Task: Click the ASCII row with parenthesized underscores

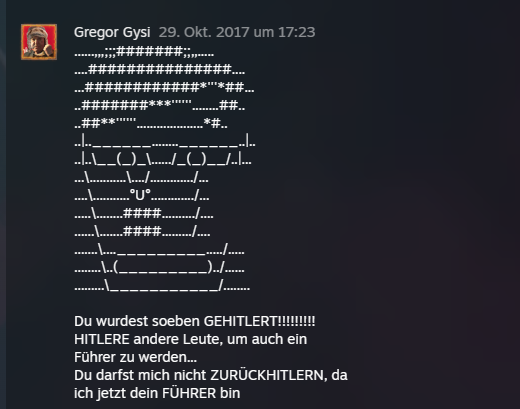Action: point(159,268)
